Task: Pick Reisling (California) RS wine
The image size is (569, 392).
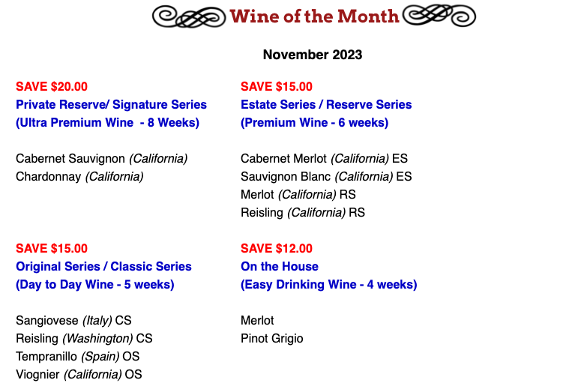Action: coord(303,213)
